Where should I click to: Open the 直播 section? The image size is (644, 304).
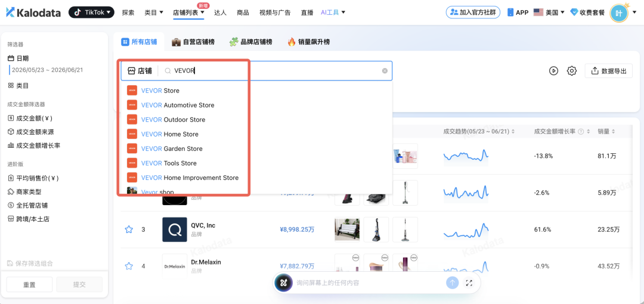coord(307,13)
